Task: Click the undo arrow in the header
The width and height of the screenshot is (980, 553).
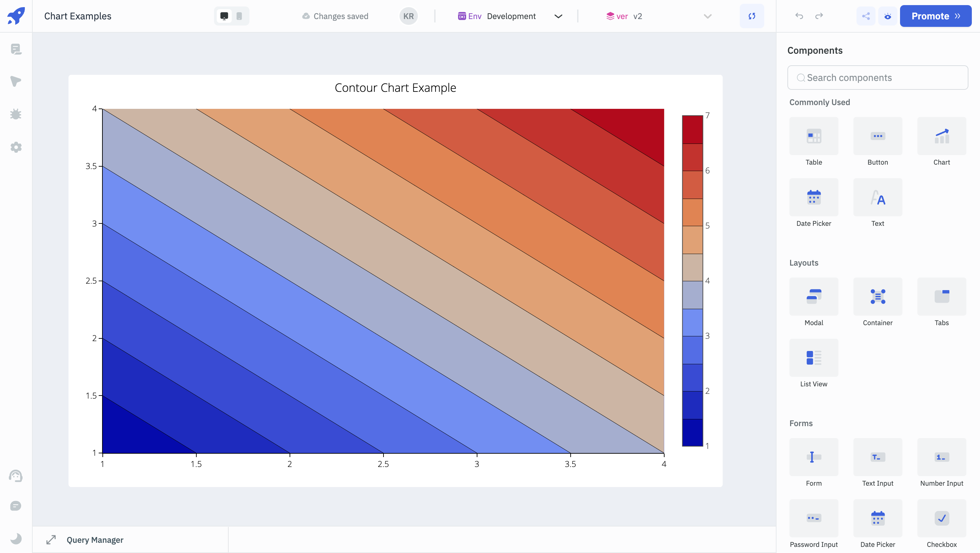Action: click(799, 16)
